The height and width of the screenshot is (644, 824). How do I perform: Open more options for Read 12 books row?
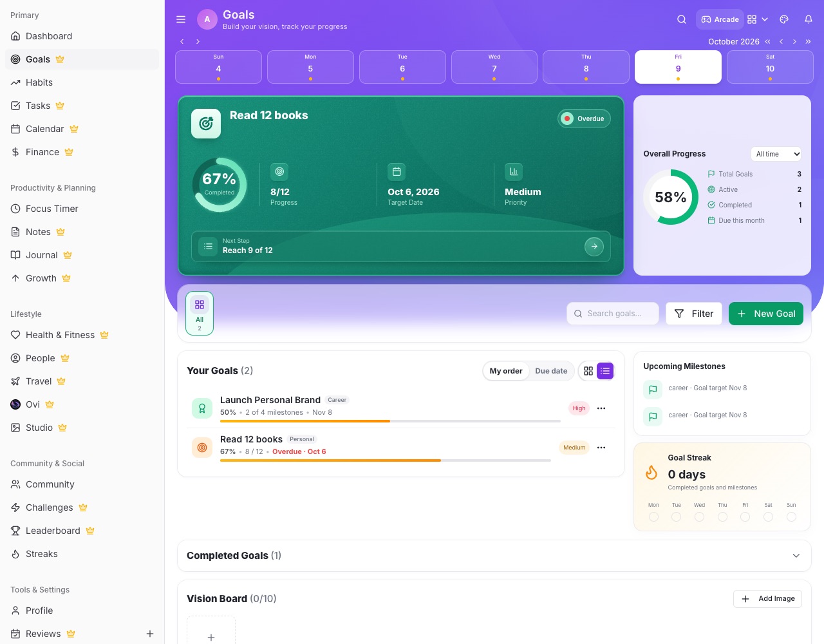pyautogui.click(x=601, y=448)
